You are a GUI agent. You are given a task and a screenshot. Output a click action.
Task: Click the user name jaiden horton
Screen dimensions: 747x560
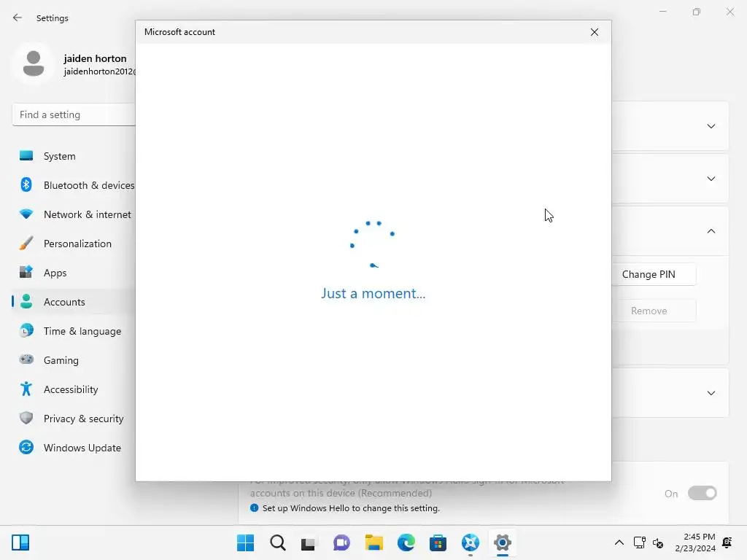click(96, 58)
